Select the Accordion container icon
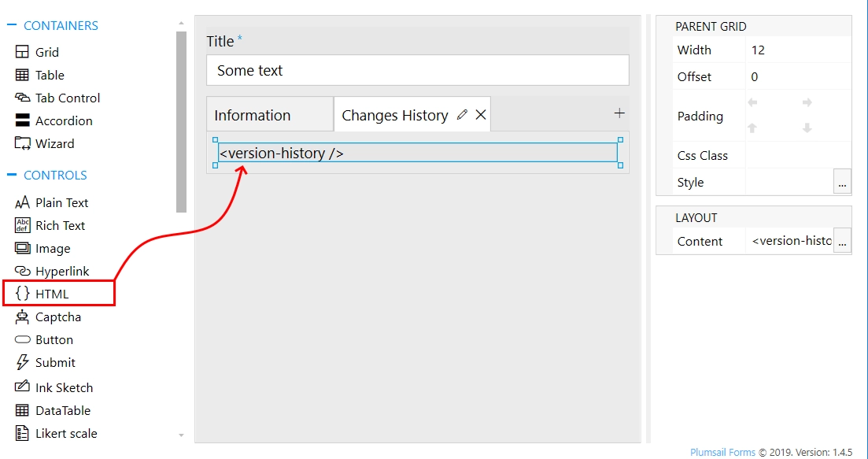Image resolution: width=868 pixels, height=459 pixels. click(24, 120)
